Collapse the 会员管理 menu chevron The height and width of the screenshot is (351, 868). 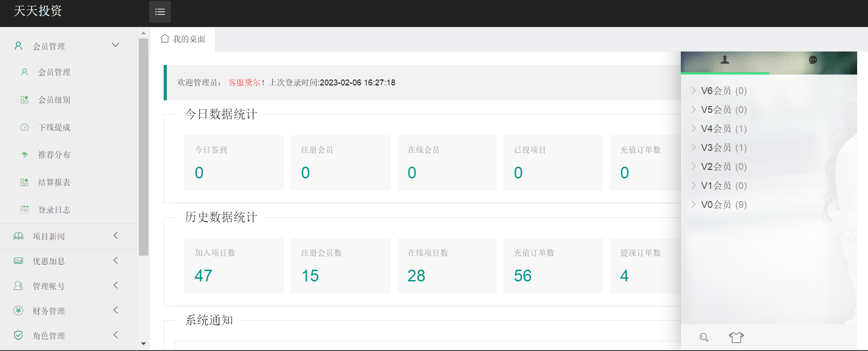(x=116, y=45)
